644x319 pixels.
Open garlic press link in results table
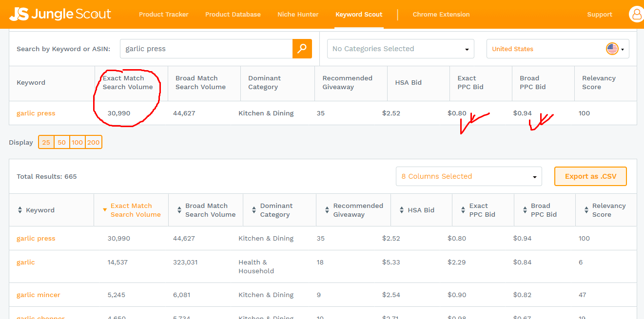click(36, 238)
